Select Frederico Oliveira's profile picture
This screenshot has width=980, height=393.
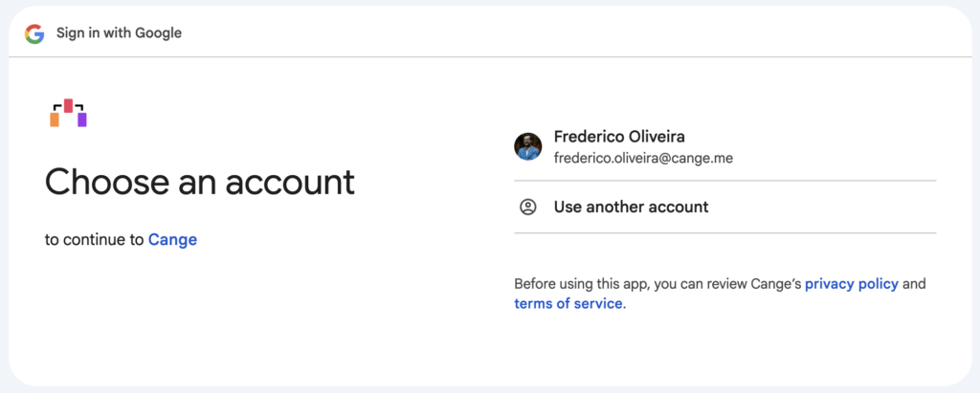coord(528,146)
